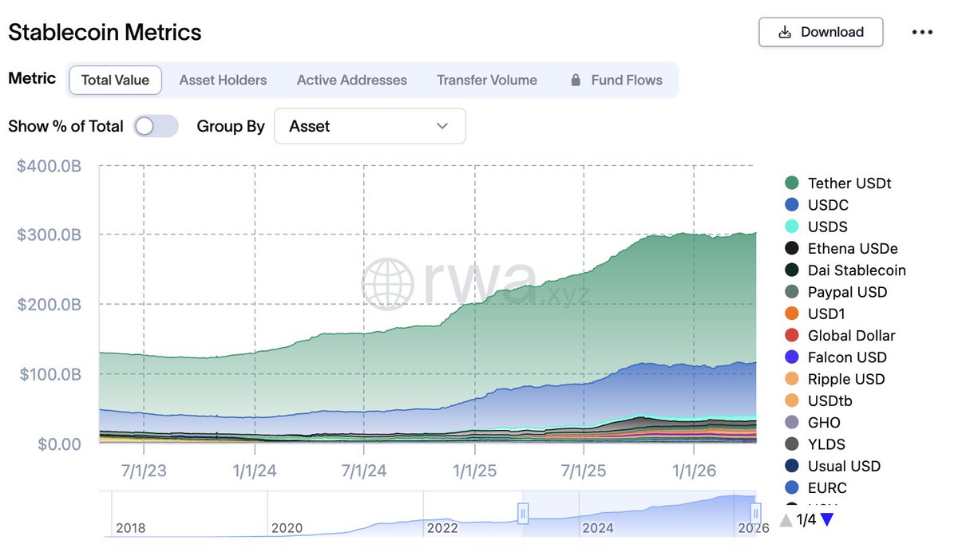
Task: Toggle Ethena USDe series via its legend label
Action: click(852, 249)
